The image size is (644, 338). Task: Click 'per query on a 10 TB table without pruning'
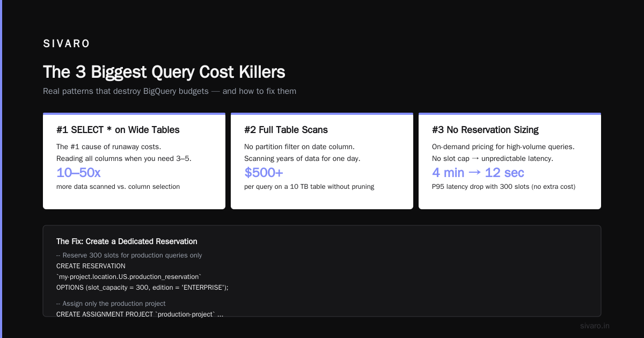pos(309,187)
